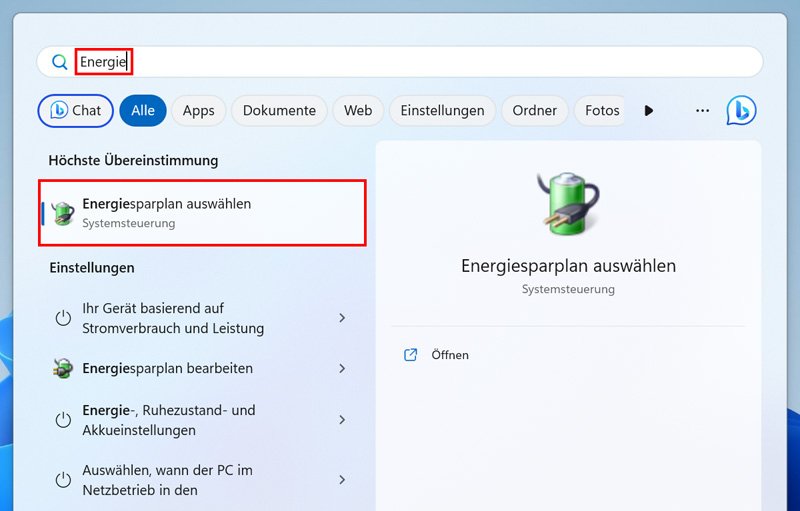Open Auswählen, wann der PC im Netzbetrieb result
The image size is (800, 511).
(x=203, y=480)
